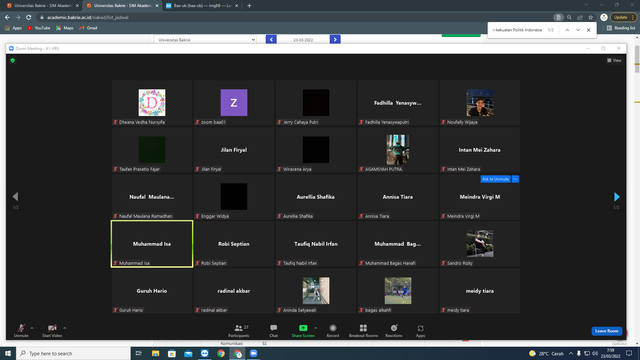Open a new Chrome tab
The width and height of the screenshot is (640, 360).
pos(249,6)
